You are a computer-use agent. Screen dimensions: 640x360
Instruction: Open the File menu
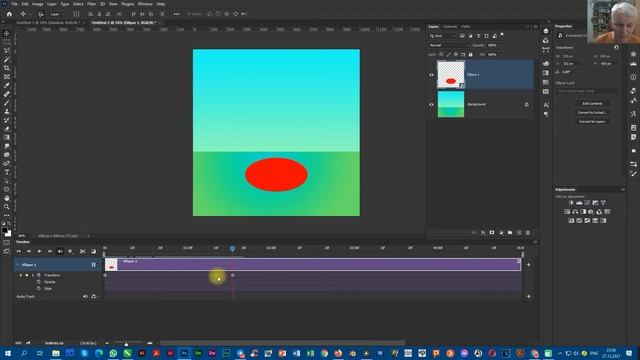[x=14, y=4]
